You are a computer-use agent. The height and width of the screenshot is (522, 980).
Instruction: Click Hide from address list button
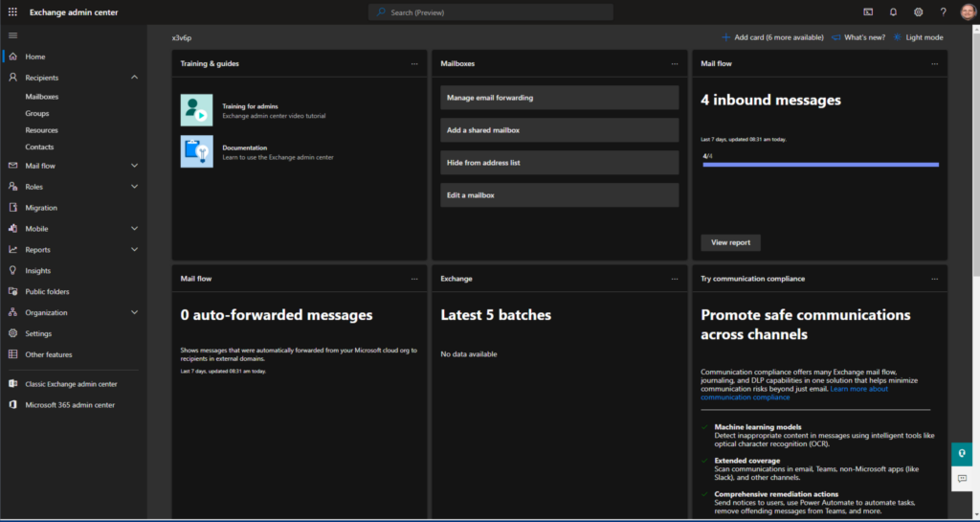click(559, 163)
